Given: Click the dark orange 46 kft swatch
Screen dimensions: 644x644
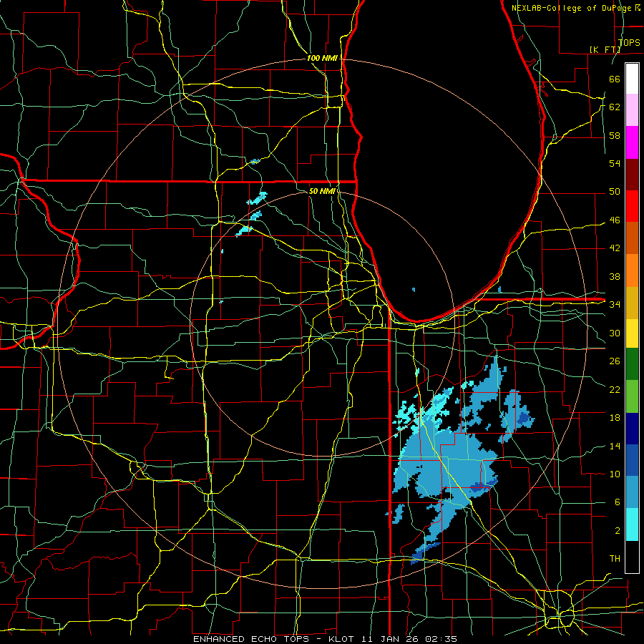Looking at the screenshot, I should [632, 238].
